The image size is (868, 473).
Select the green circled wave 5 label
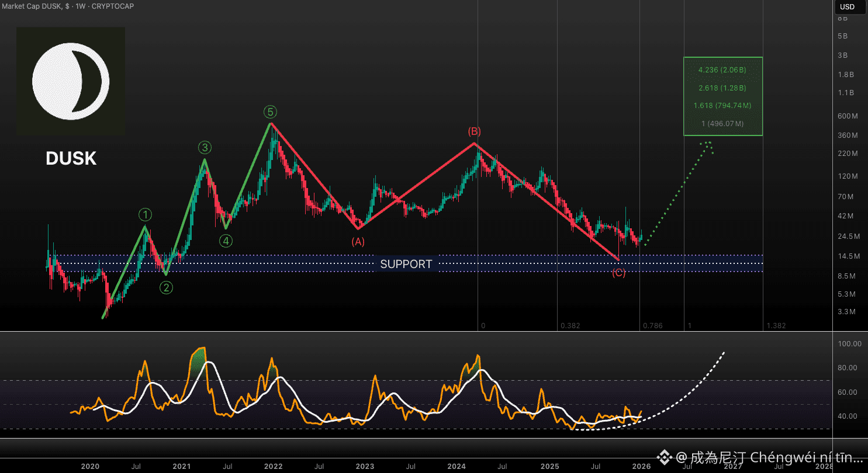point(269,112)
